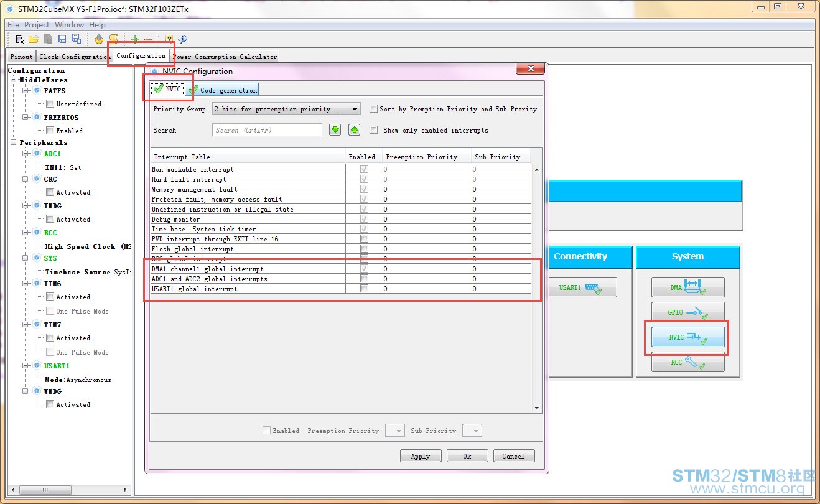Collapse the ADC1 tree node
Image resolution: width=820 pixels, height=504 pixels.
click(x=26, y=154)
